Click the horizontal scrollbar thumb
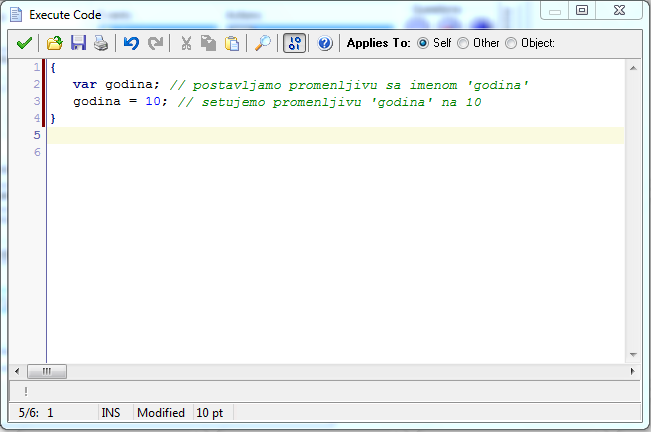This screenshot has height=432, width=651. pos(46,371)
